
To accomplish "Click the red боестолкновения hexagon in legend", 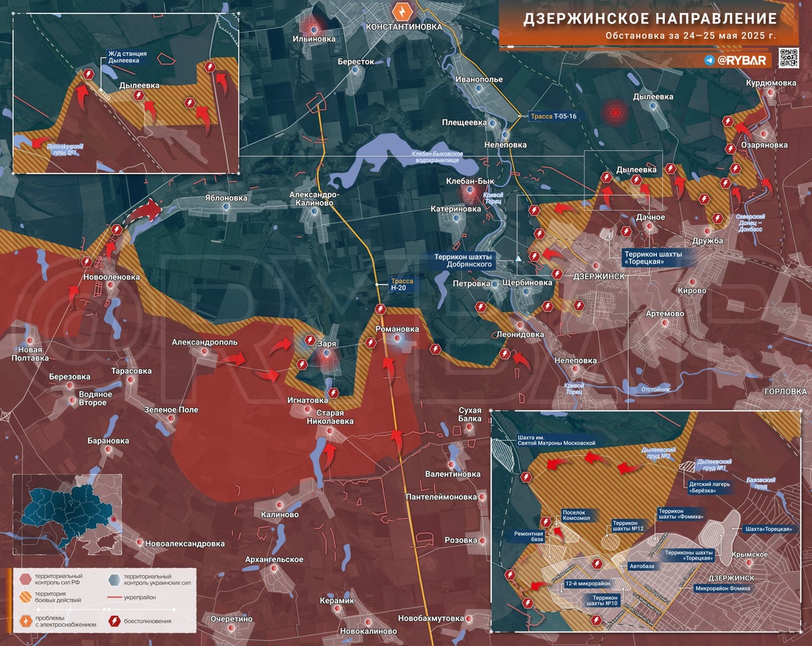I will coord(113,620).
